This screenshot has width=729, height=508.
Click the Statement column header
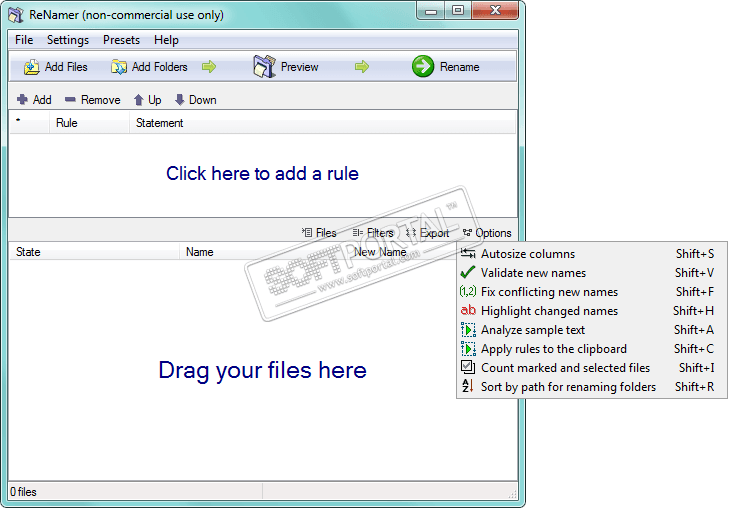pos(322,123)
